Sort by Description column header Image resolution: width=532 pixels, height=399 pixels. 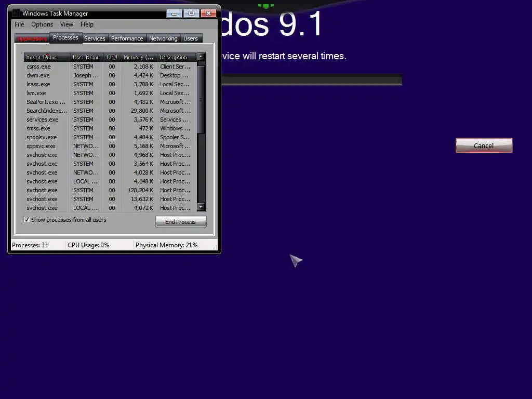tap(177, 57)
